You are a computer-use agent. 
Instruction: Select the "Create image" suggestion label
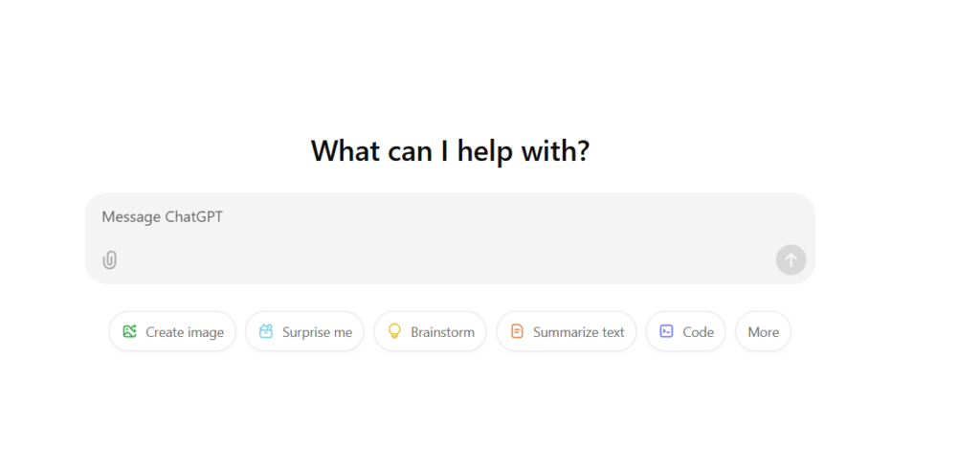click(x=184, y=332)
